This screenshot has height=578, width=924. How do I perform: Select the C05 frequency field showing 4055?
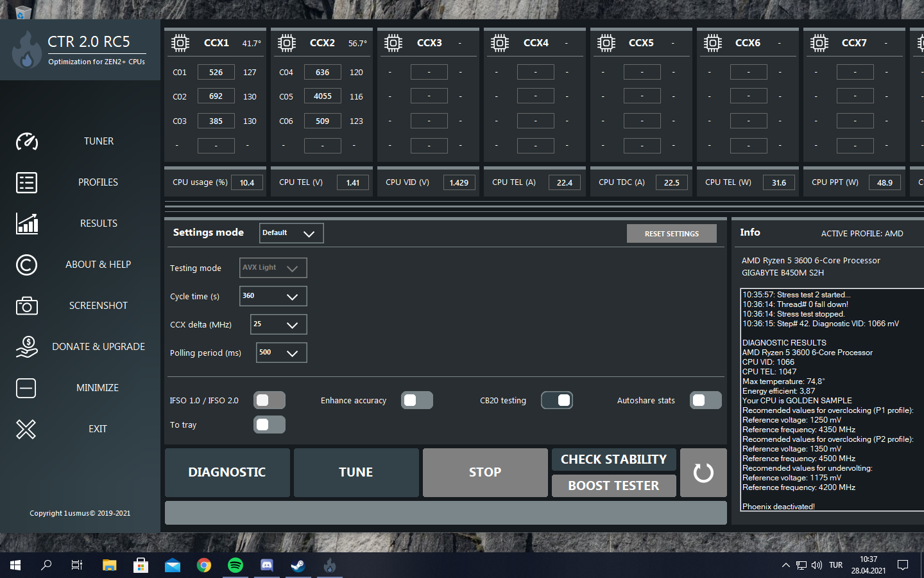[x=323, y=96]
